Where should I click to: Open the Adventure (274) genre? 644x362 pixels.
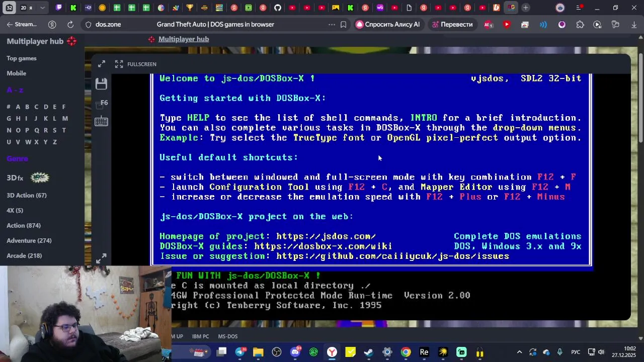[x=29, y=240]
